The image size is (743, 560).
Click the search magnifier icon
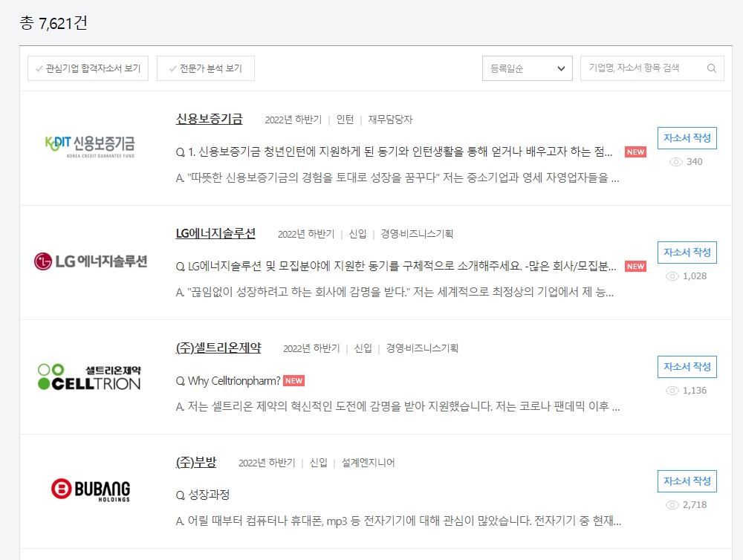[711, 68]
